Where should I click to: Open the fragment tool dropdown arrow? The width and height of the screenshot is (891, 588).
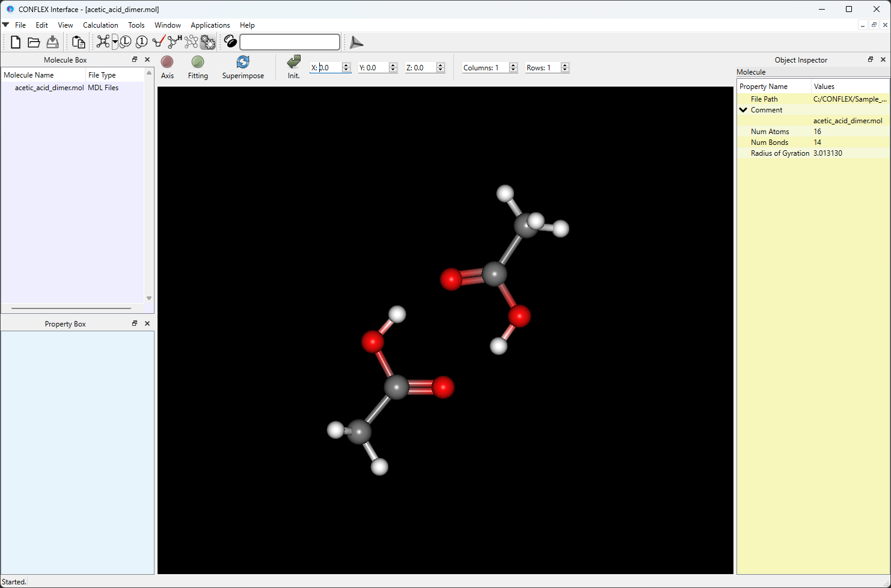(x=115, y=41)
